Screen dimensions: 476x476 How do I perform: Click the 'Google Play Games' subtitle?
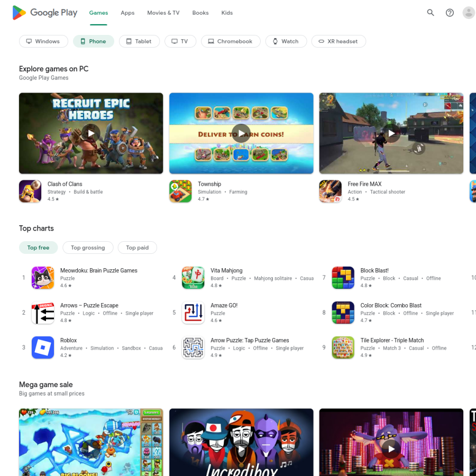[x=44, y=78]
